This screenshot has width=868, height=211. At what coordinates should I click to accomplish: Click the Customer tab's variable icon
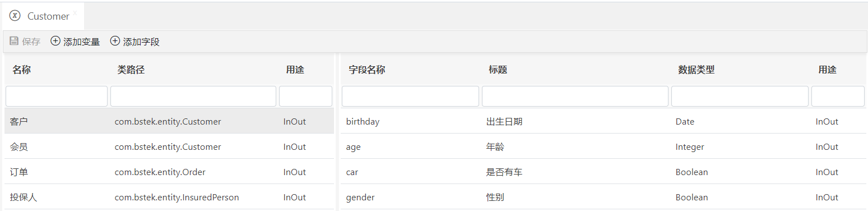pos(15,16)
